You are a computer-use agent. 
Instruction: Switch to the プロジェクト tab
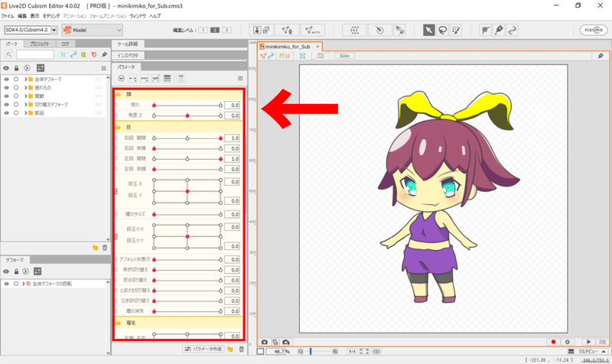40,44
